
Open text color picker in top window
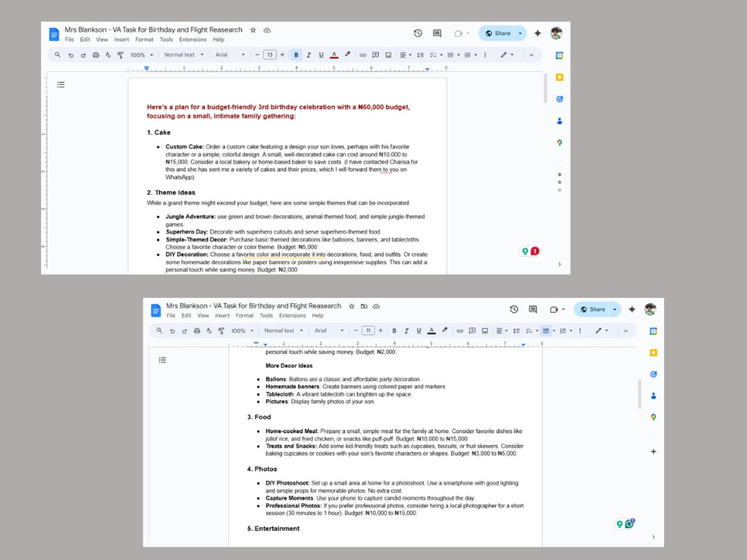(334, 55)
